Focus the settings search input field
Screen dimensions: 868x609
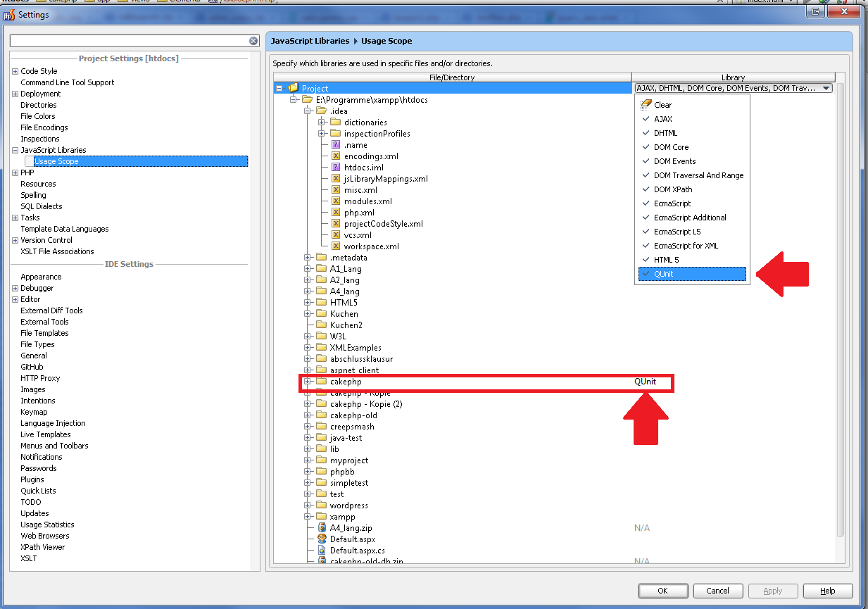[129, 41]
